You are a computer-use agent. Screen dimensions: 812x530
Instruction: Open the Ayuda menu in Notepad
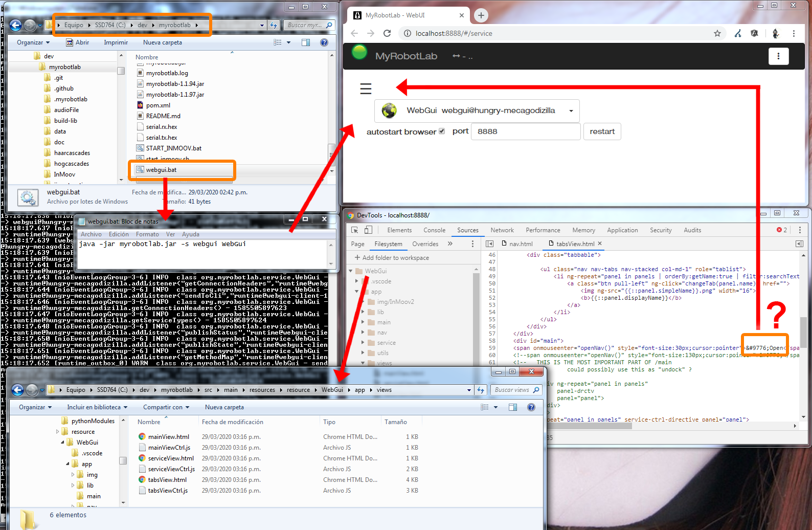pyautogui.click(x=190, y=234)
